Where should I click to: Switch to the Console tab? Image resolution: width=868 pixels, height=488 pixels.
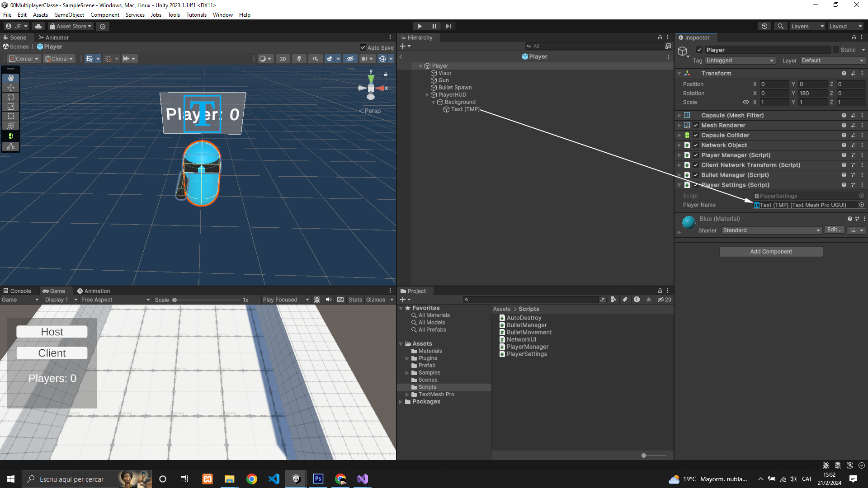17,291
